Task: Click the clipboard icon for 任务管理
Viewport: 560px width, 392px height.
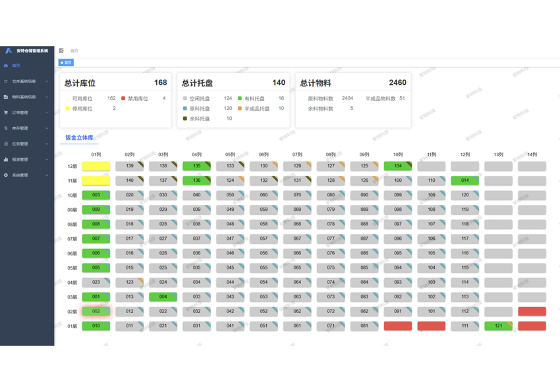Action: [x=6, y=144]
